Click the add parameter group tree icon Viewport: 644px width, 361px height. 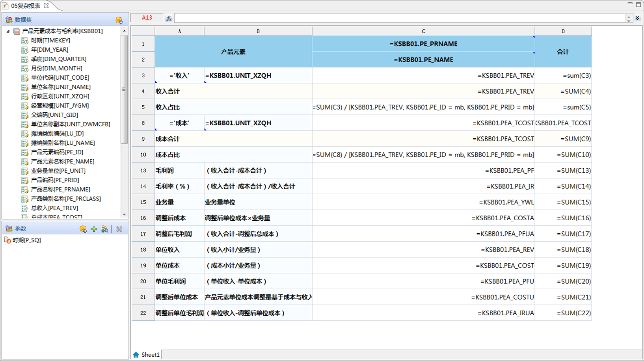pyautogui.click(x=105, y=229)
